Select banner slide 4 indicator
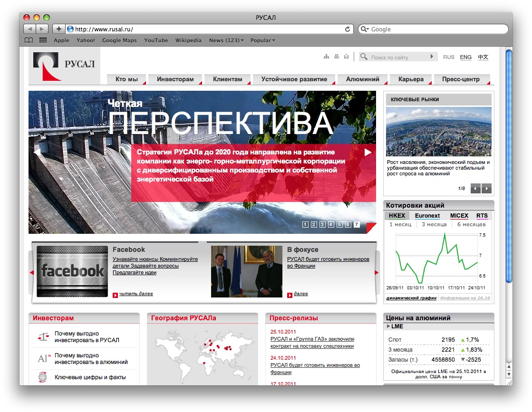 (x=331, y=224)
